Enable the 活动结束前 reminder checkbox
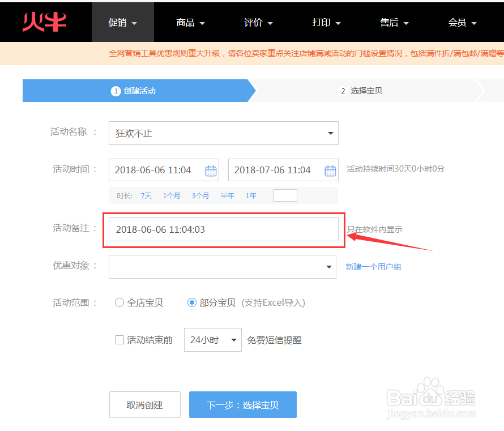Screen dimensions: 504x431 tap(119, 340)
